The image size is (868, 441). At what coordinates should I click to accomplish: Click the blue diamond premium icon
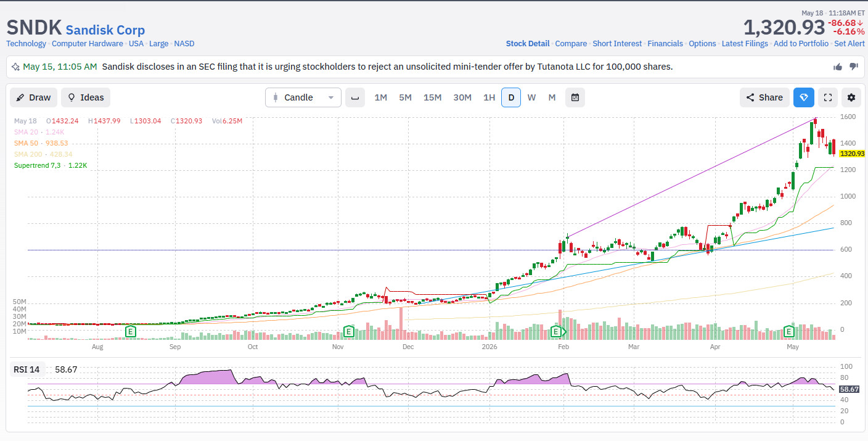click(x=804, y=97)
